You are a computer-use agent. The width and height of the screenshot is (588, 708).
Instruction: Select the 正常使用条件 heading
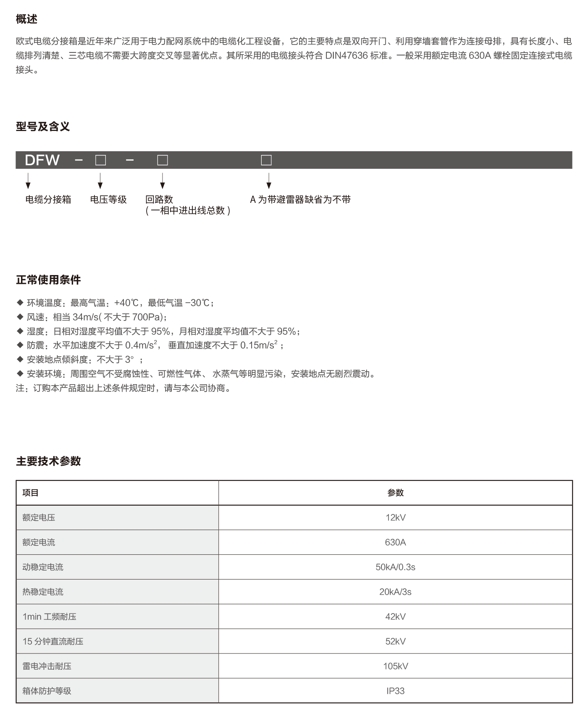[x=48, y=280]
